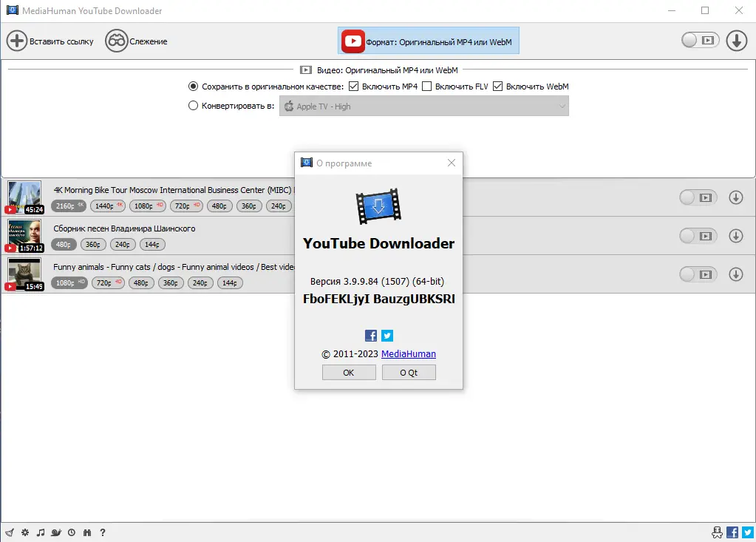Open MediaHuman Facebook page from bottom bar
The width and height of the screenshot is (756, 542).
[732, 532]
